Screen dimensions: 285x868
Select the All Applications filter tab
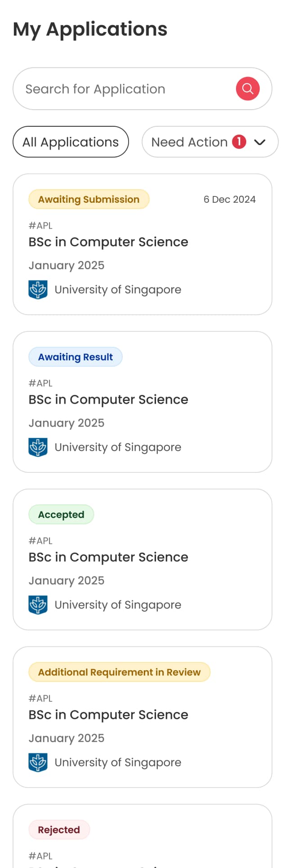(71, 142)
